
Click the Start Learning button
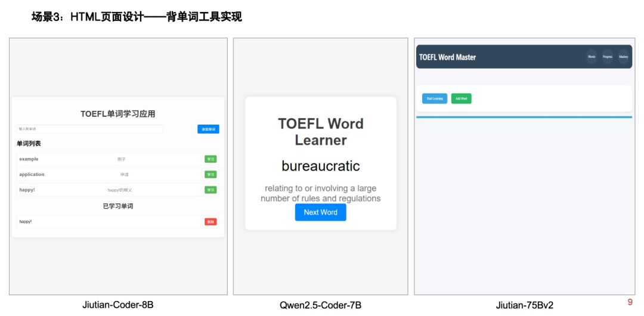[435, 98]
